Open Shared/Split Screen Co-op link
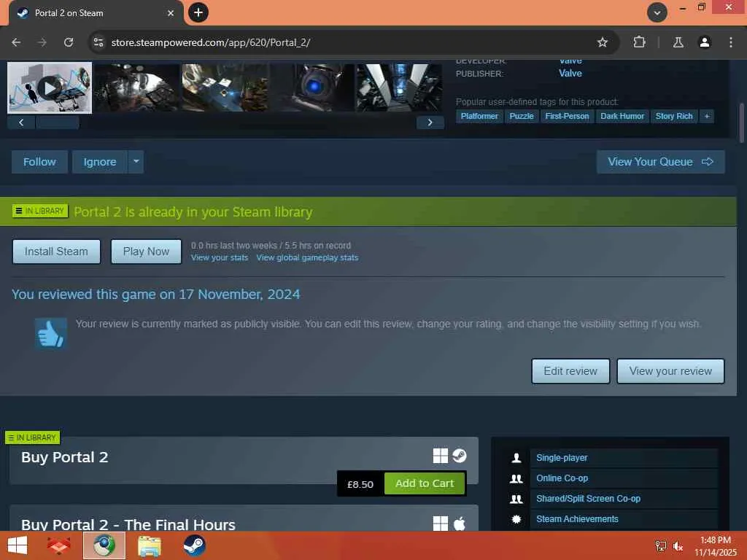This screenshot has width=747, height=560. pyautogui.click(x=589, y=499)
